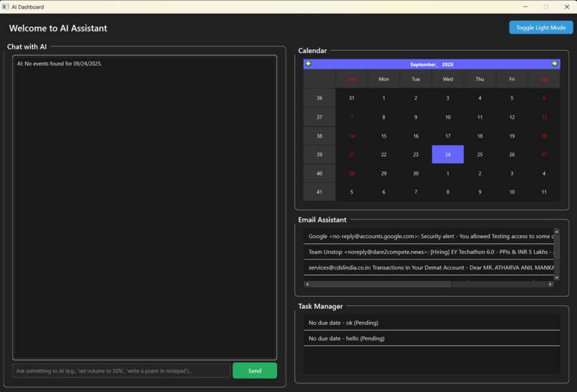This screenshot has height=392, width=577.
Task: Select Sunday September 7
Action: [x=351, y=117]
